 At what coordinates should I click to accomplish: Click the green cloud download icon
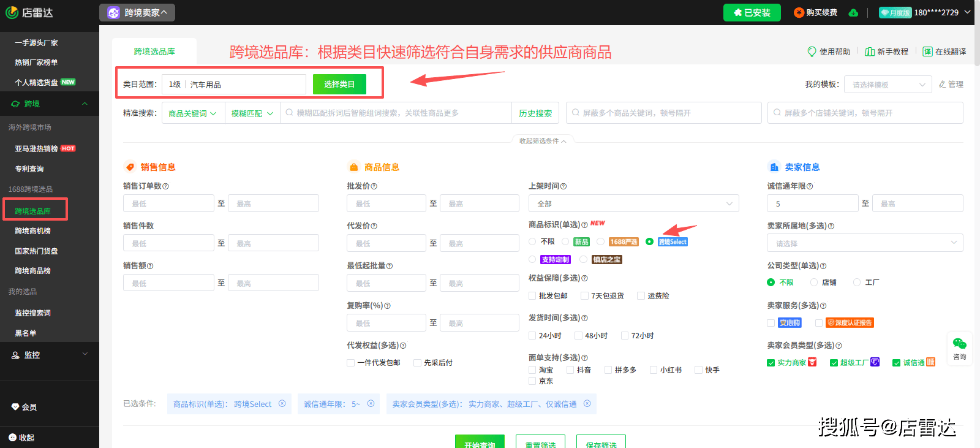(x=853, y=12)
